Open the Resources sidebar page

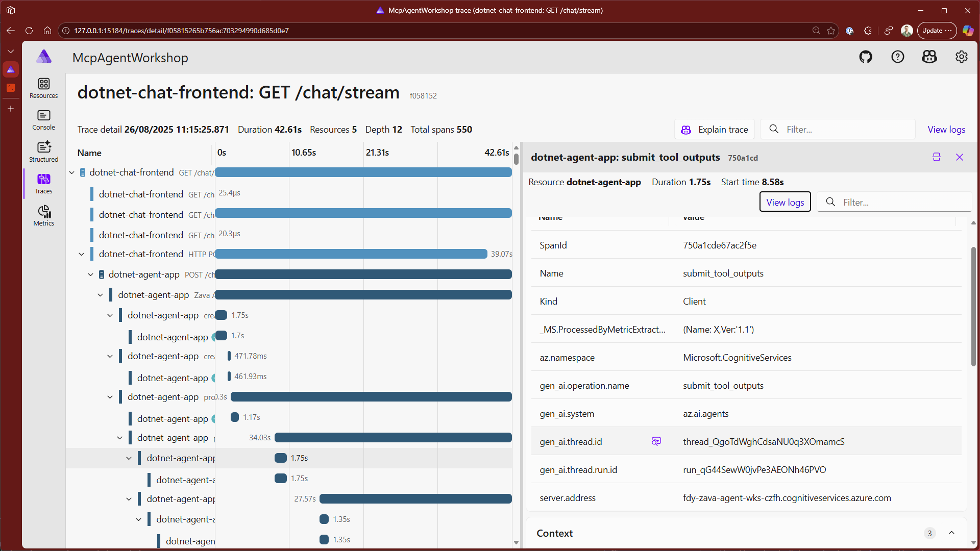point(44,88)
